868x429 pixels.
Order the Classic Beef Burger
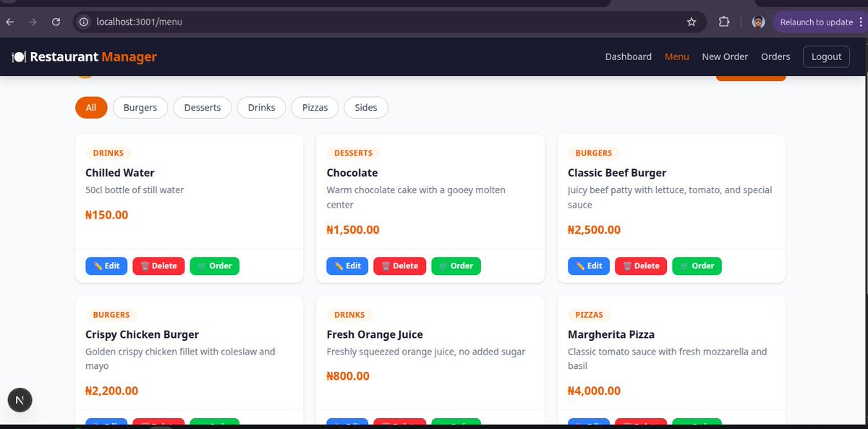(x=697, y=266)
